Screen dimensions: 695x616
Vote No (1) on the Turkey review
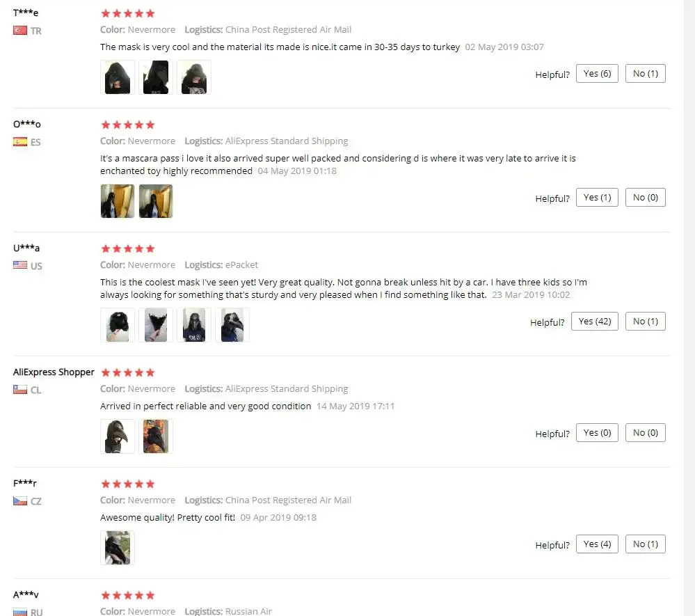click(646, 74)
